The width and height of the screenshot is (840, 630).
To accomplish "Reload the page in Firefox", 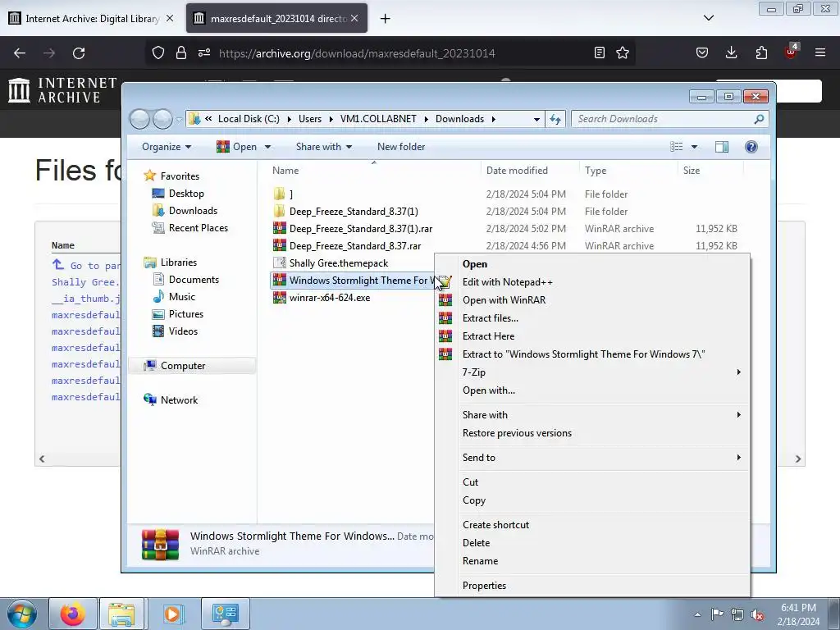I will click(79, 53).
